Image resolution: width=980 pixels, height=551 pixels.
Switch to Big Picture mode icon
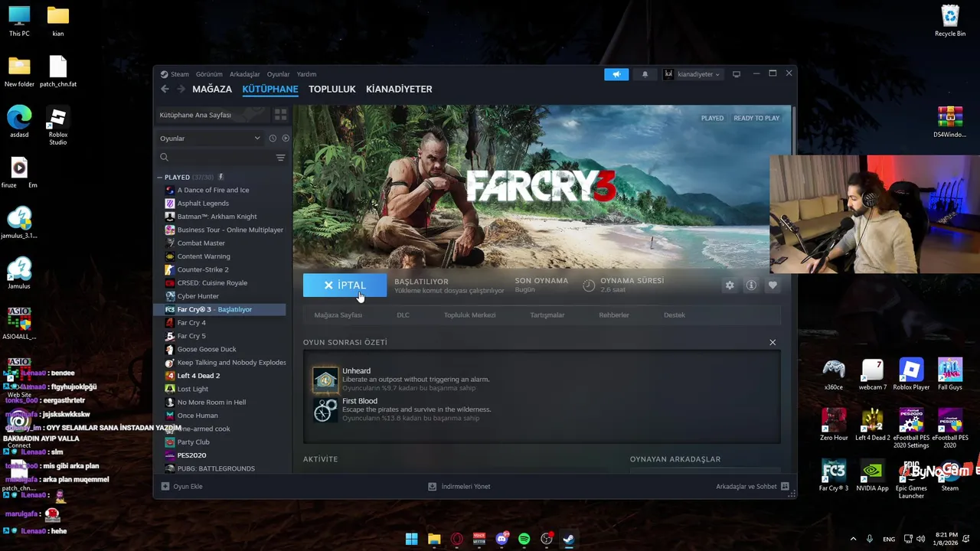click(x=737, y=74)
